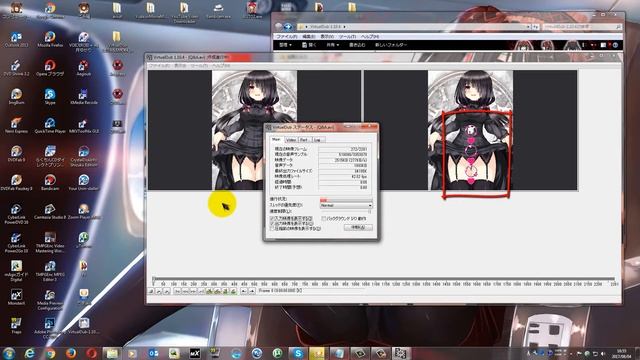
Task: Click the Explorer address bar
Action: (x=413, y=27)
